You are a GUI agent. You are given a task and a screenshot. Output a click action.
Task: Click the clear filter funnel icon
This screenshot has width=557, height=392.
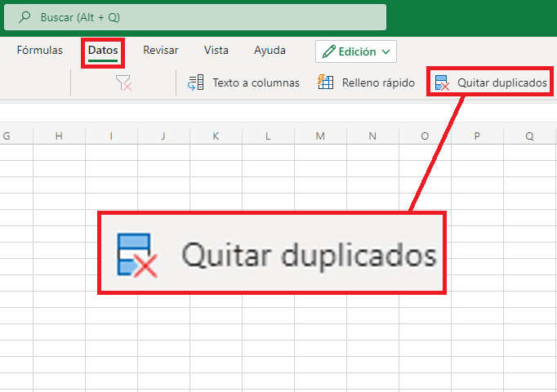click(x=124, y=82)
